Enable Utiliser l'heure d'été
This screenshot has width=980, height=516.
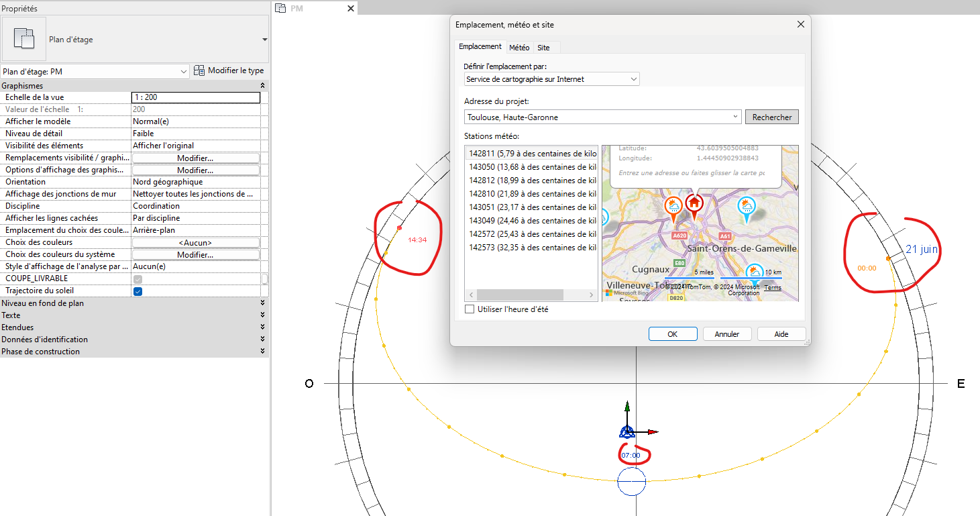[469, 309]
